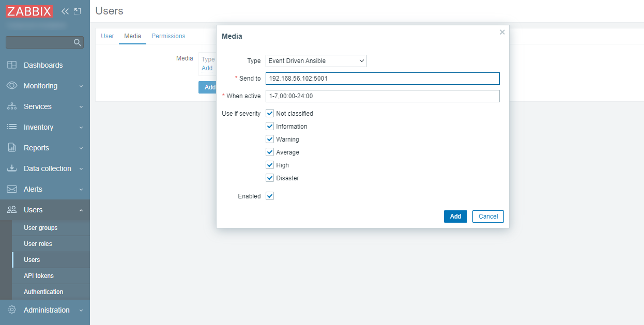Click the sidebar hide toggle icon

pos(78,11)
